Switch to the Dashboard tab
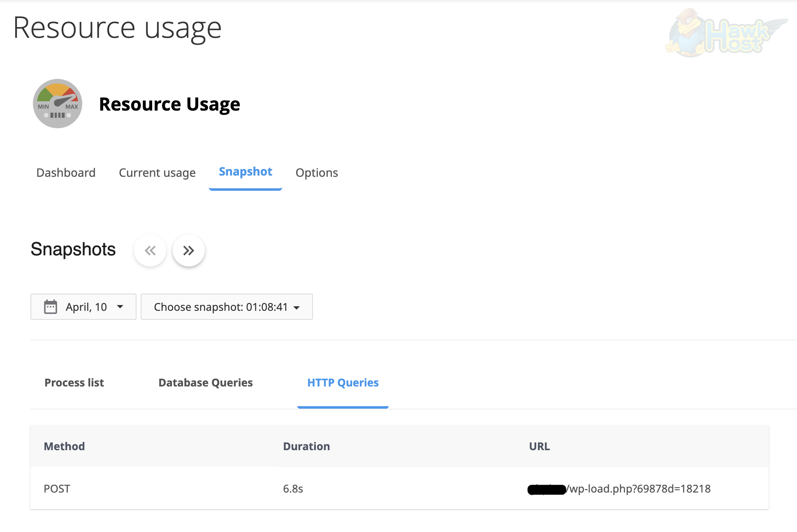This screenshot has width=797, height=532. coord(66,172)
